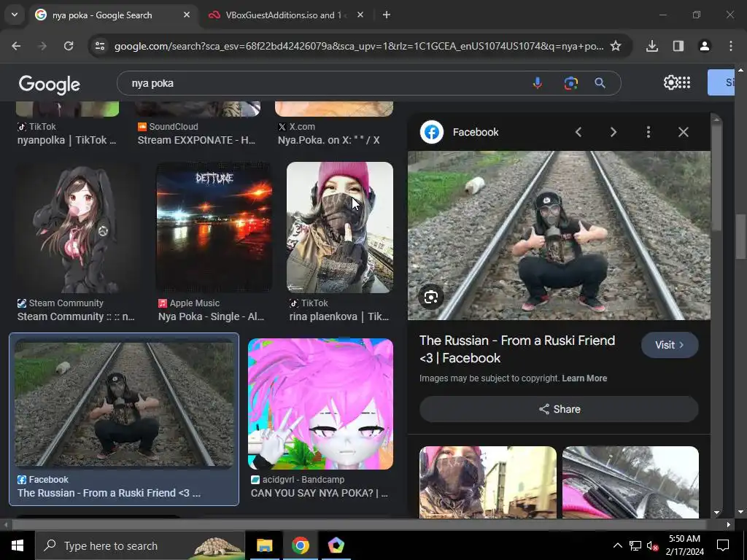This screenshot has width=747, height=560.
Task: Open preview panel more options menu
Action: (x=649, y=132)
